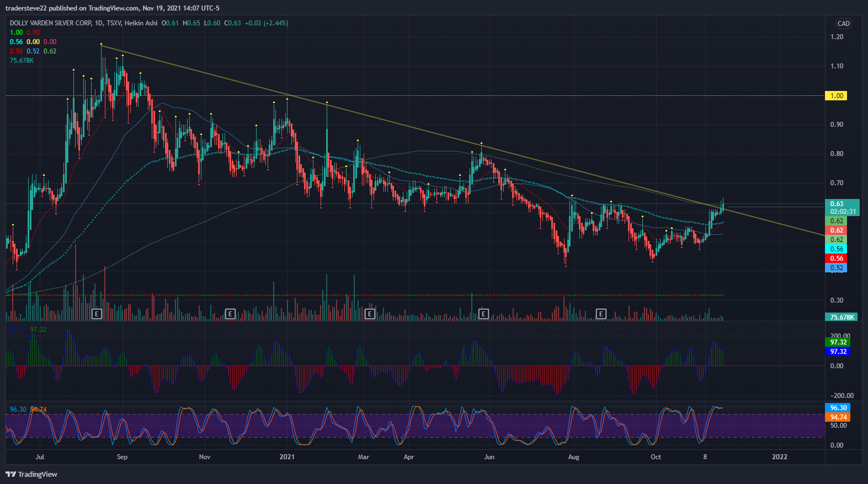
Task: Click the blue 0.52 price scale label
Action: tap(837, 268)
